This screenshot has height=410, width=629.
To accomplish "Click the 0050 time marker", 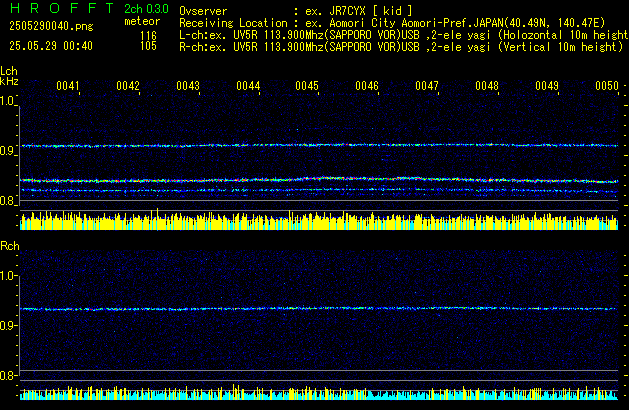I will pos(607,86).
